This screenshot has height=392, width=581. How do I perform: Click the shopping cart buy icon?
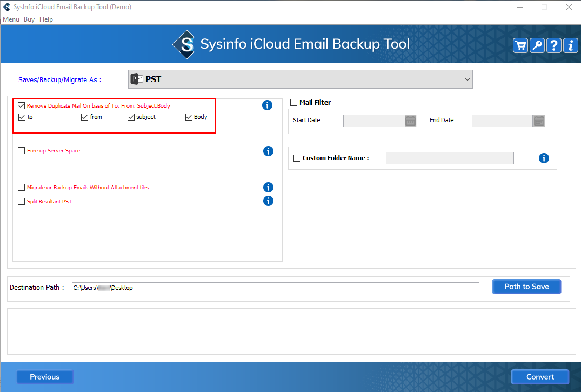coord(520,45)
